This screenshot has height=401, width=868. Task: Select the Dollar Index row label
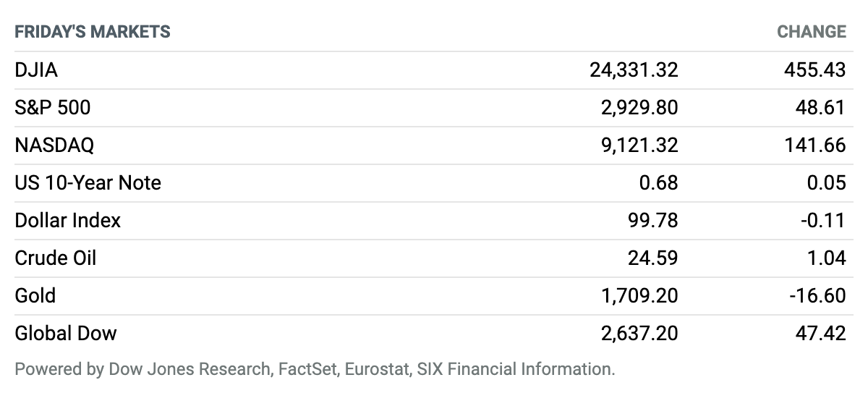(68, 221)
